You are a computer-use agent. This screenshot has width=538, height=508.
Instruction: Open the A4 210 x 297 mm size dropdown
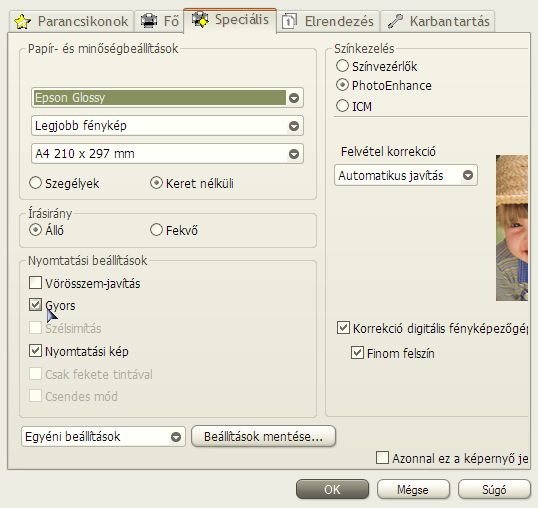pyautogui.click(x=167, y=154)
